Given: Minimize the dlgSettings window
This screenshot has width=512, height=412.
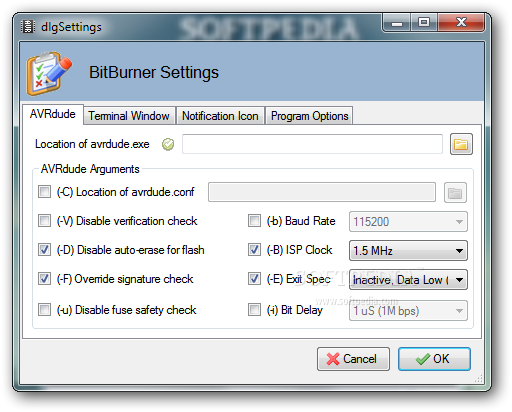Looking at the screenshot, I should tap(397, 23).
